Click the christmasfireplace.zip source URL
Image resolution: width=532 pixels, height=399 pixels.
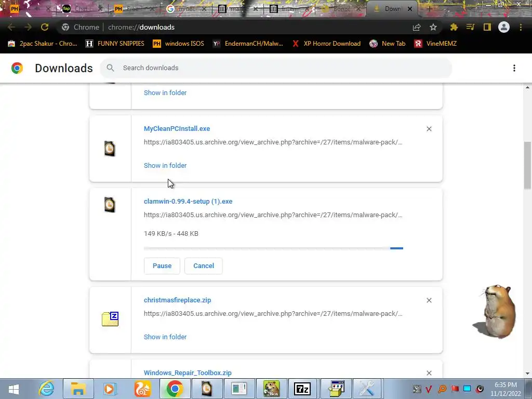273,313
